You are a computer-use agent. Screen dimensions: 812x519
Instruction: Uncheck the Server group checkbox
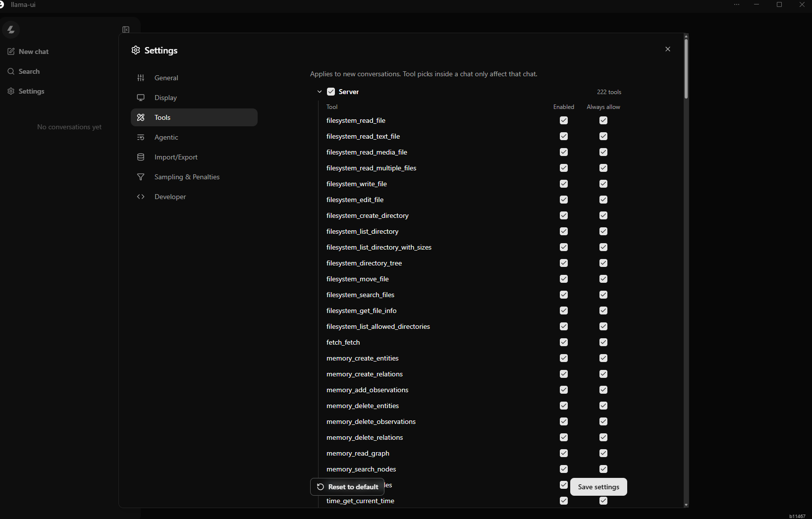pos(331,92)
